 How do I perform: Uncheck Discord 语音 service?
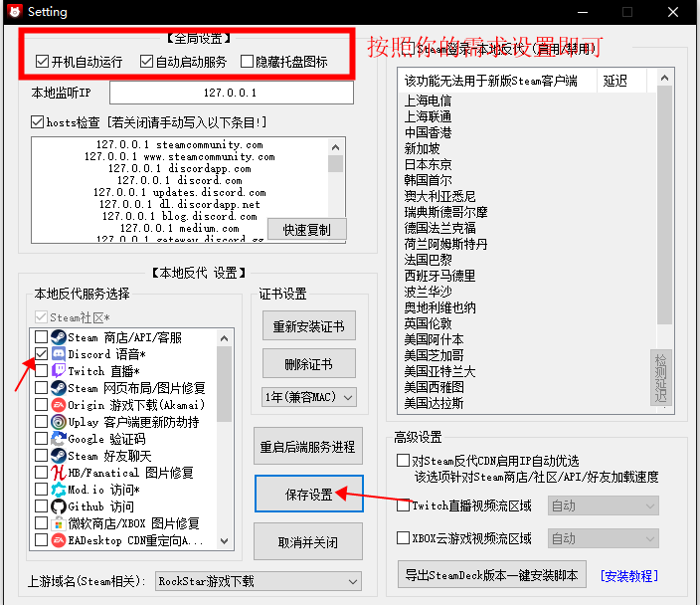click(41, 354)
